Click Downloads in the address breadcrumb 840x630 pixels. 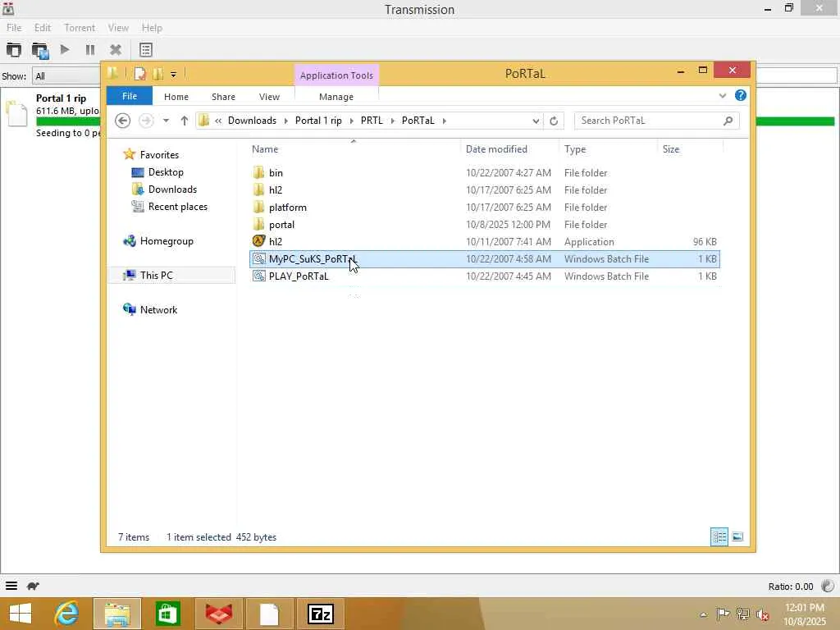tap(253, 121)
